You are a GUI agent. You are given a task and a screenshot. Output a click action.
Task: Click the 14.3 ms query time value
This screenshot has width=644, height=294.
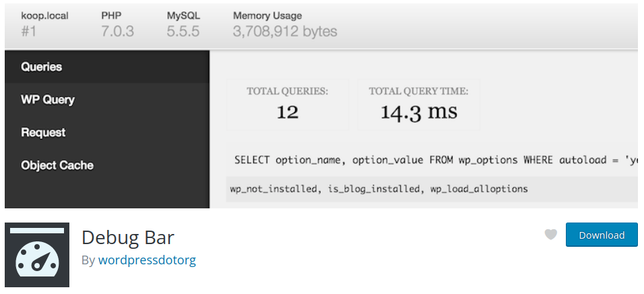[x=418, y=112]
